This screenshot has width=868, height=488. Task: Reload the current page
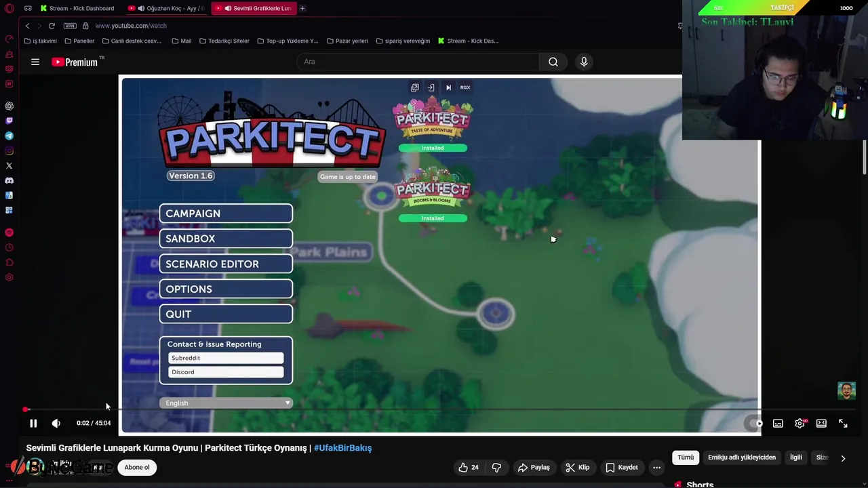pos(52,26)
